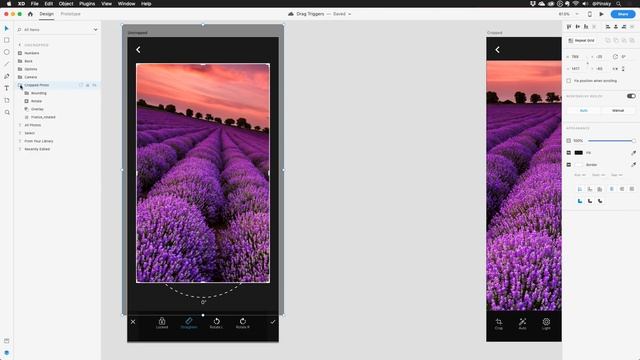Viewport: 640px width, 360px height.
Task: Click the X cancel icon in crop toolbar
Action: point(133,322)
